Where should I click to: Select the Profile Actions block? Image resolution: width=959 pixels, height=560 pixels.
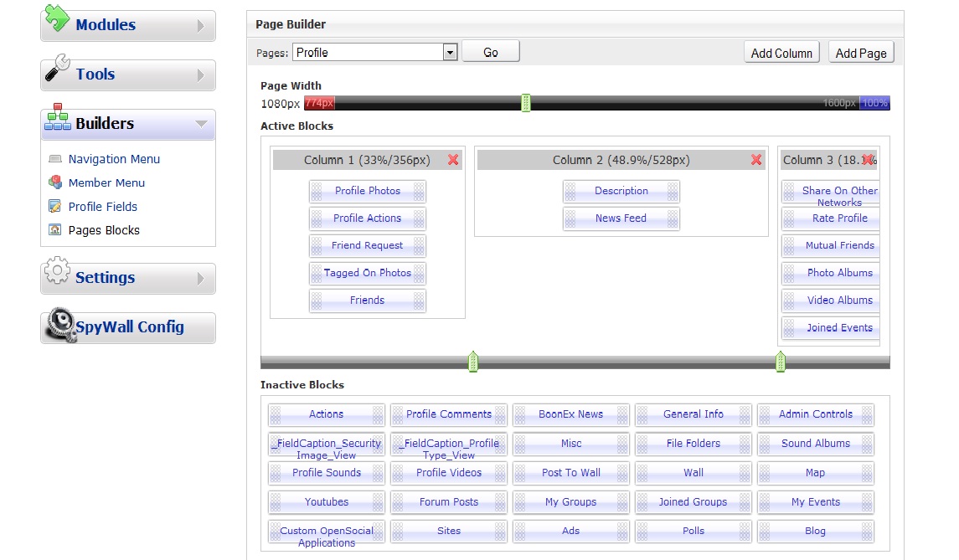[367, 218]
